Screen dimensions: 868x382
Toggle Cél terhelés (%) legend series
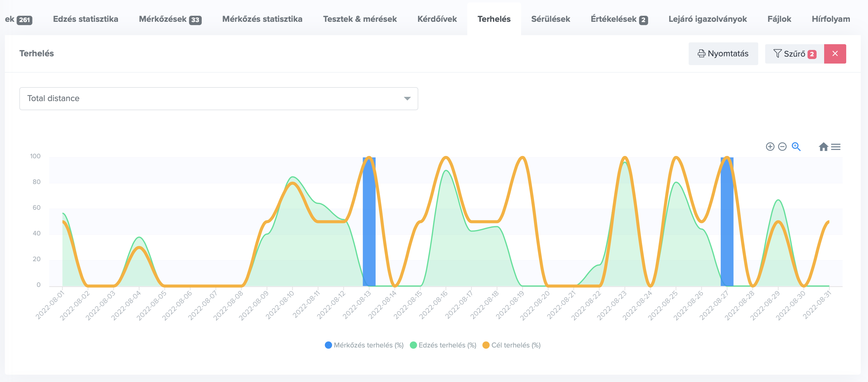pyautogui.click(x=511, y=345)
